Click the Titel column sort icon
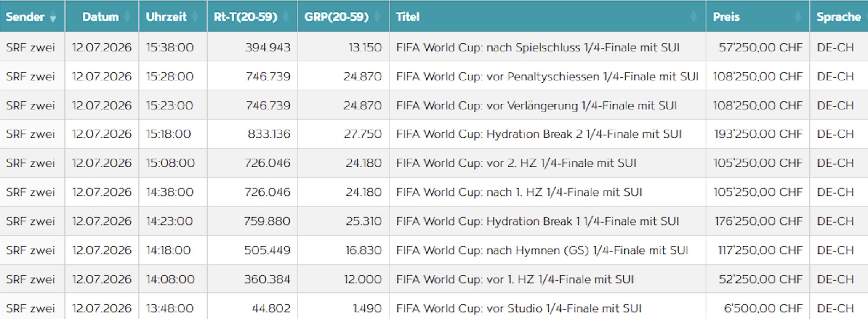Image resolution: width=868 pixels, height=319 pixels. (694, 17)
